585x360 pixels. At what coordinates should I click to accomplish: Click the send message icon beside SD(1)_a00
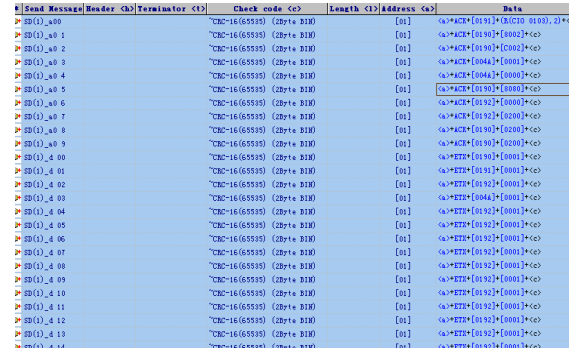click(18, 22)
